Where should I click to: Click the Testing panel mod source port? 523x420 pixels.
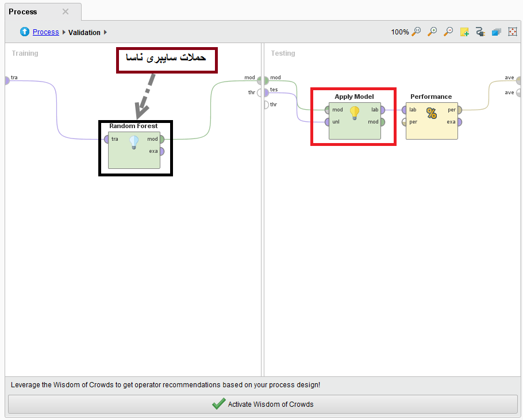point(266,80)
